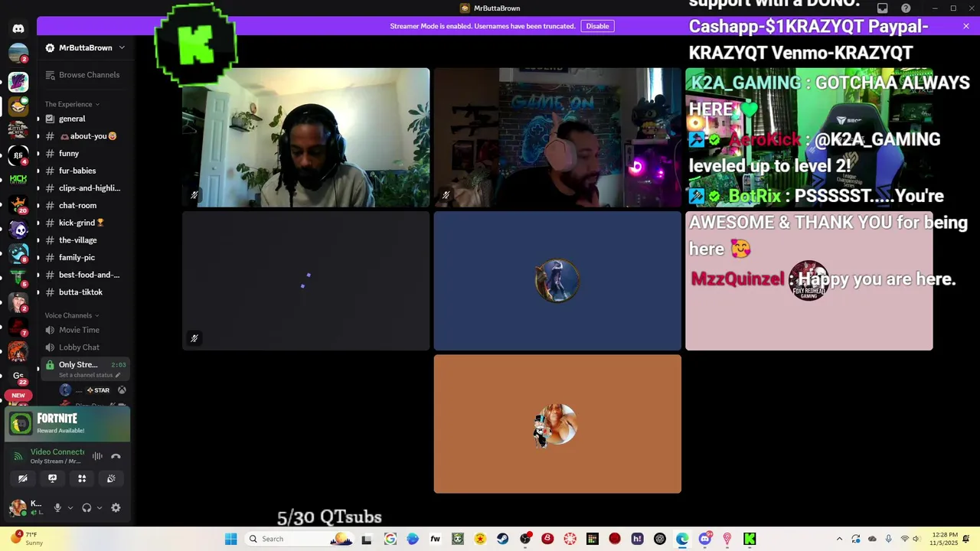Open Discord direct messages home icon

pos(18,28)
